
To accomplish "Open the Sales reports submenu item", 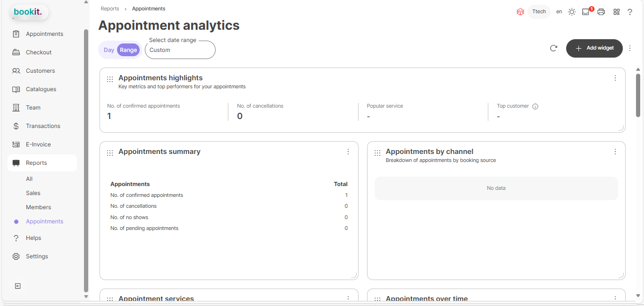I will click(x=33, y=193).
